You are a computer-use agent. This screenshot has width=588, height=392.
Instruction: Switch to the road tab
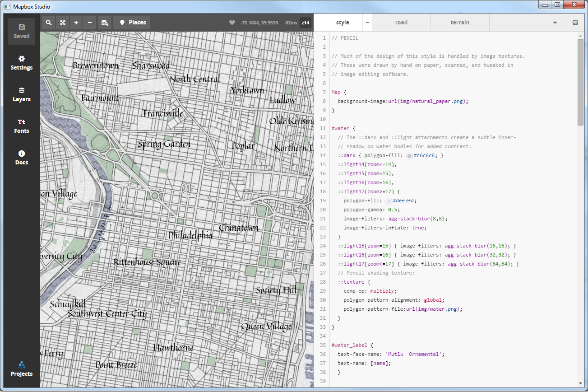tap(401, 23)
